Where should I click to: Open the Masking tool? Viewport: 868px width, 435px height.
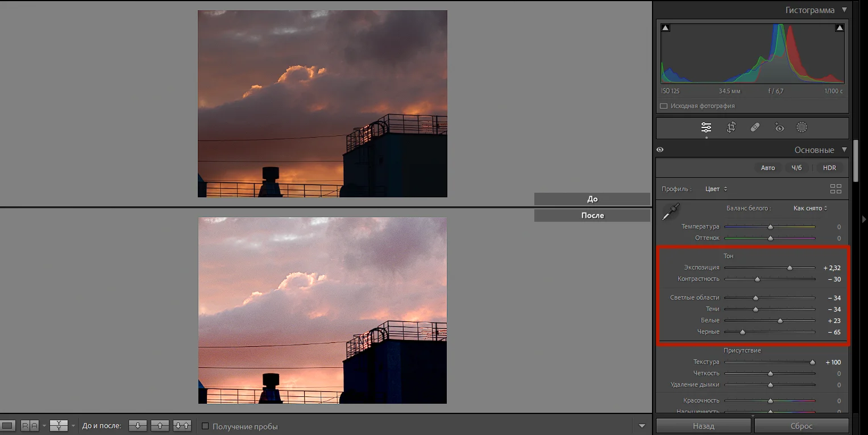(801, 127)
